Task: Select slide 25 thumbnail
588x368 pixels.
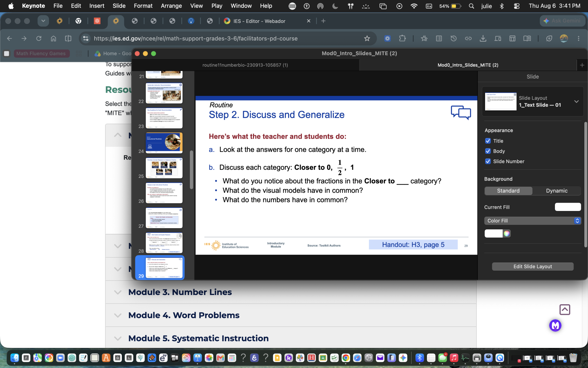Action: coord(164,168)
